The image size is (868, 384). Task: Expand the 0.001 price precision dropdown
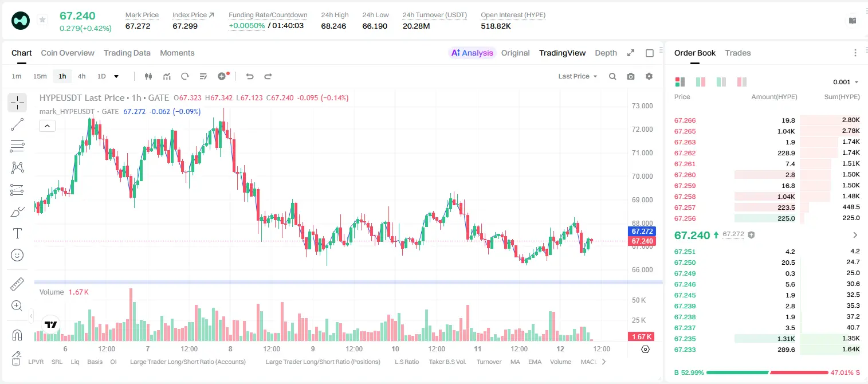[846, 82]
